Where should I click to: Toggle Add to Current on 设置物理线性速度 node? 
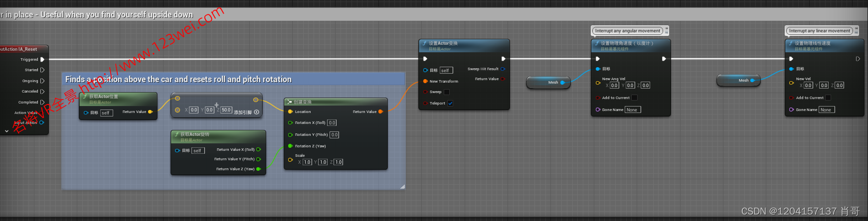coord(828,98)
